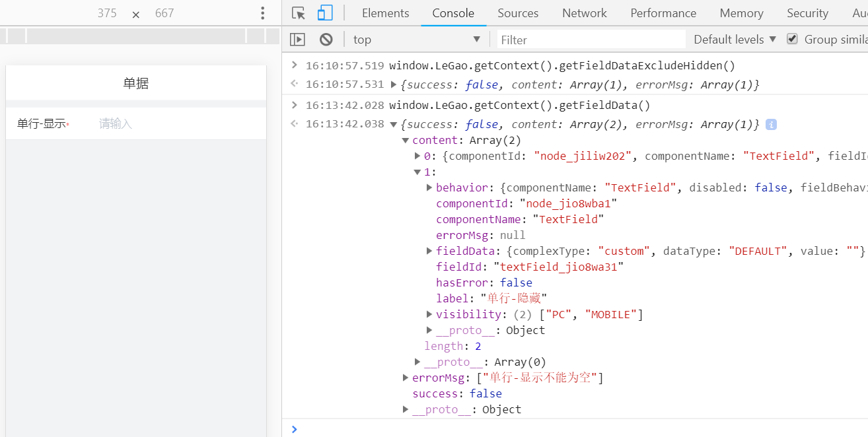Activate the inspect element picker icon
This screenshot has height=437, width=868.
pos(299,13)
